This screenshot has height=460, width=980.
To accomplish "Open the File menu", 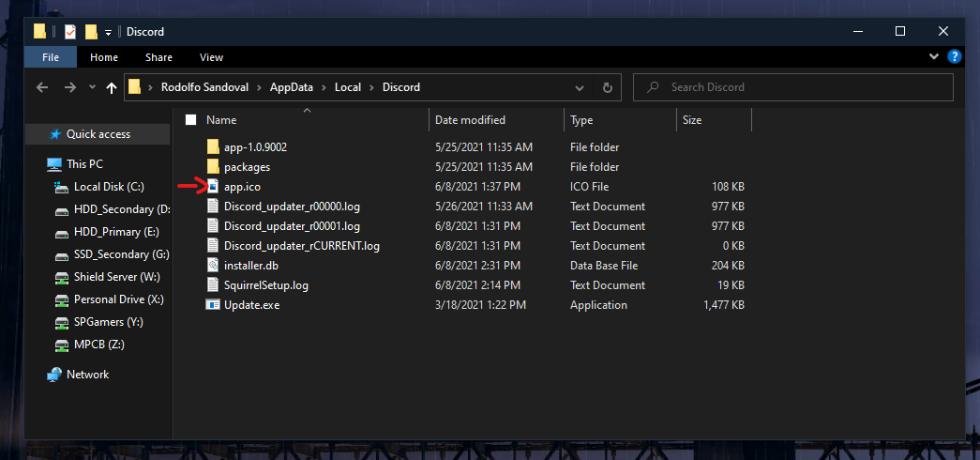I will (x=51, y=57).
